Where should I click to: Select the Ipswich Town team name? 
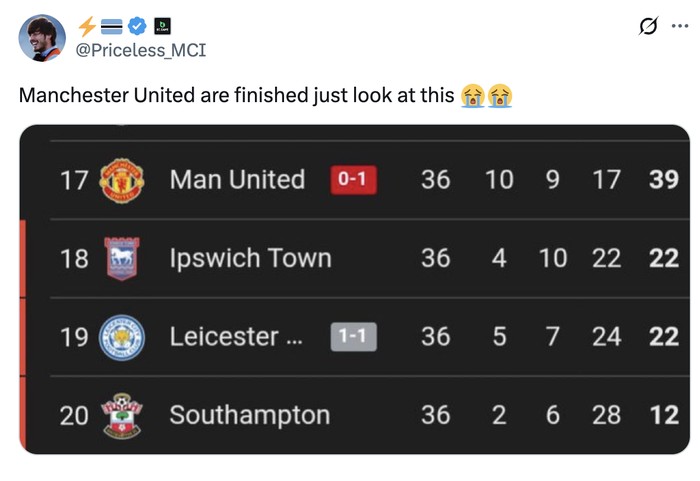(x=250, y=258)
